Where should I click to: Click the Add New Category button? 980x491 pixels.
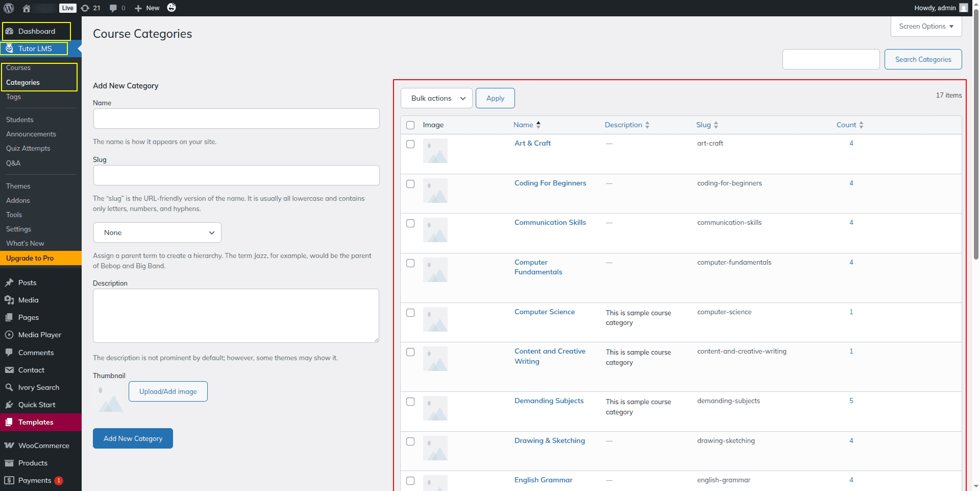[x=133, y=438]
